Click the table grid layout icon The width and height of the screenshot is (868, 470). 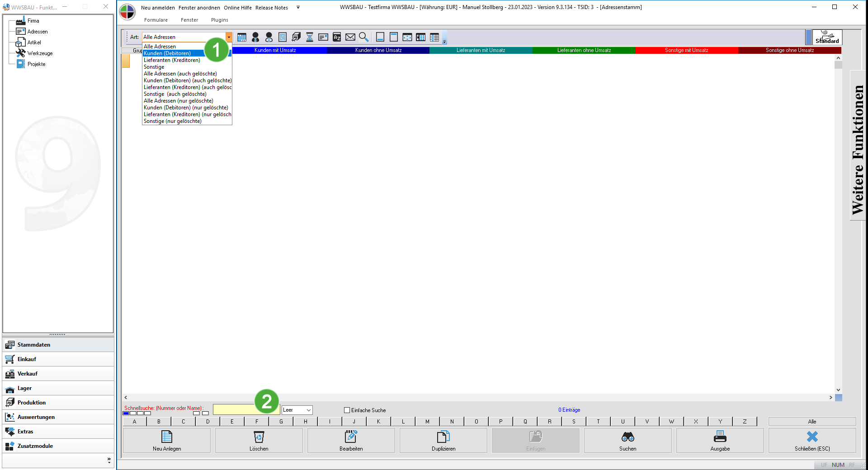[434, 37]
